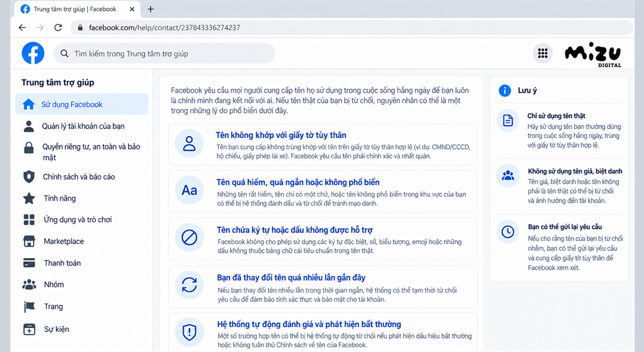The image size is (644, 352).
Task: Open a new browser tab
Action: pyautogui.click(x=151, y=9)
